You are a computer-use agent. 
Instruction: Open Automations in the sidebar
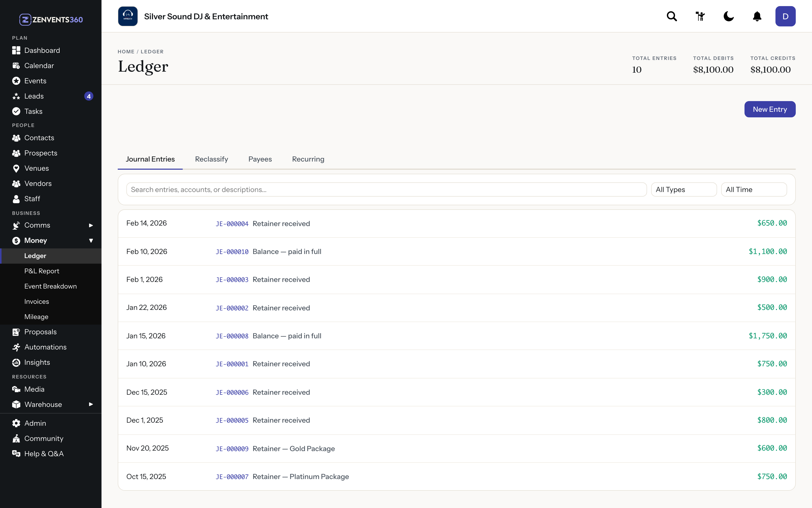51,347
